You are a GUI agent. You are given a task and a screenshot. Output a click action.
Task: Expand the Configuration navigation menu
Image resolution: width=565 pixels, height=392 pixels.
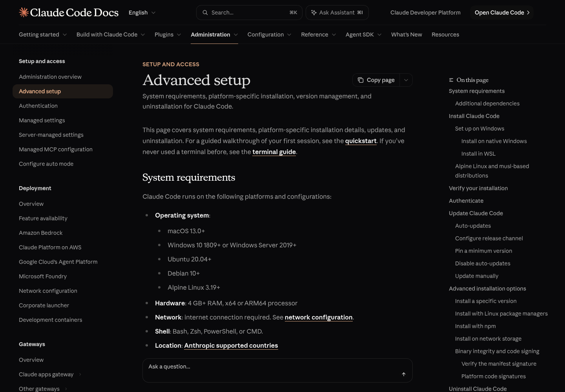coord(270,34)
